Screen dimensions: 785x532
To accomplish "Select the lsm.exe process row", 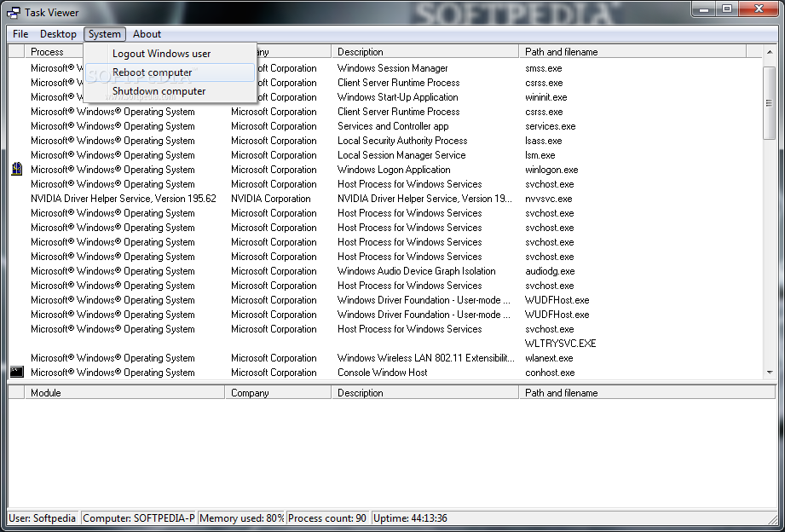I will click(384, 155).
